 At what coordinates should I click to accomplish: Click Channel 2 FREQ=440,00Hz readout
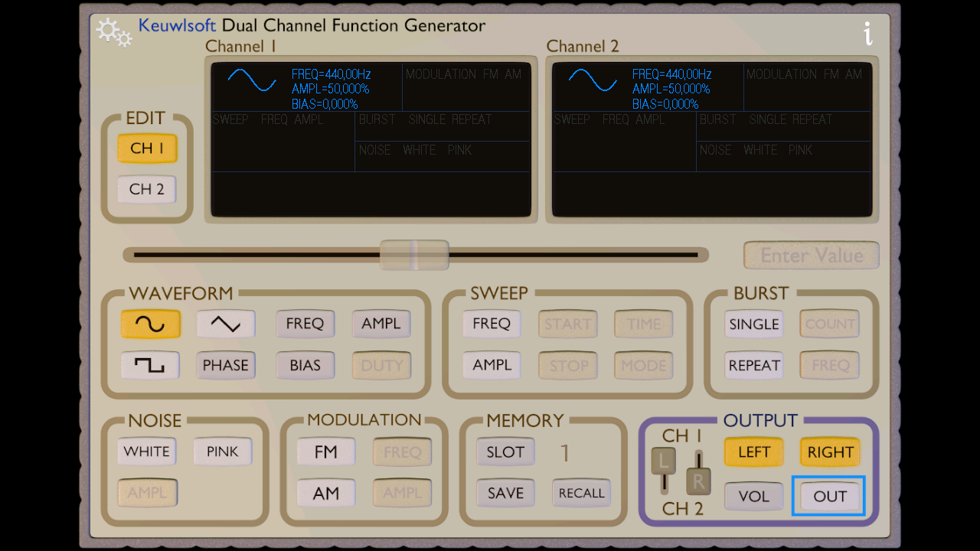pyautogui.click(x=672, y=74)
